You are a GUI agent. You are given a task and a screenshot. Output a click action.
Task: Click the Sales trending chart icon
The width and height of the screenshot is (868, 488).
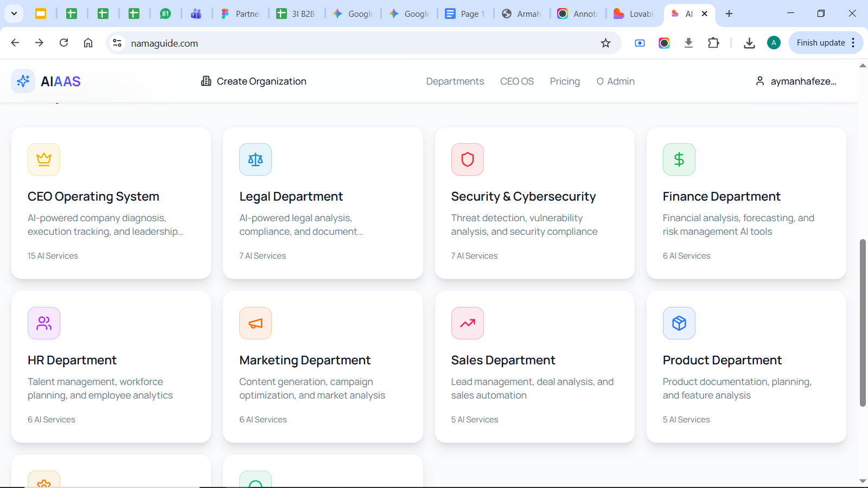click(467, 323)
